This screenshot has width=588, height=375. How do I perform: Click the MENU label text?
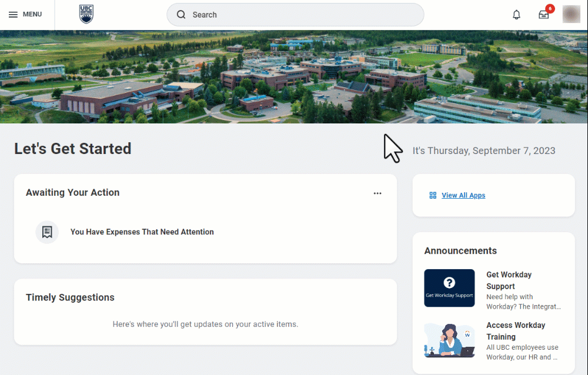click(x=32, y=15)
